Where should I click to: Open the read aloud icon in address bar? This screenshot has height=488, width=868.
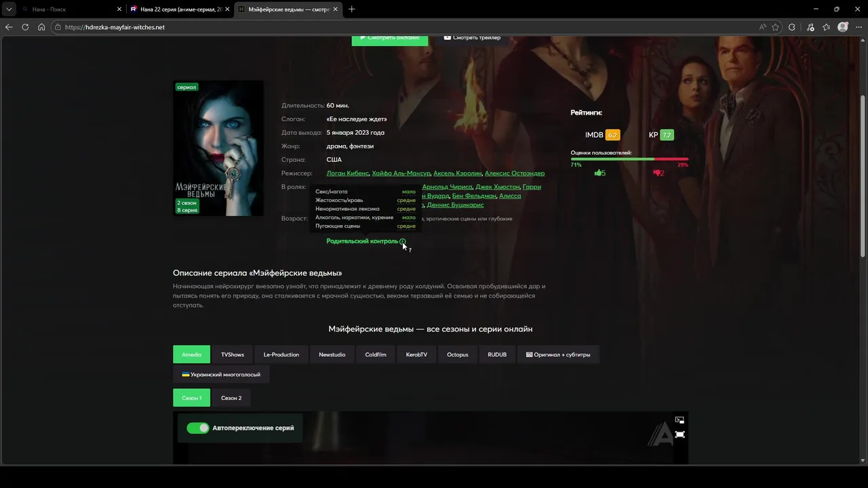(763, 27)
